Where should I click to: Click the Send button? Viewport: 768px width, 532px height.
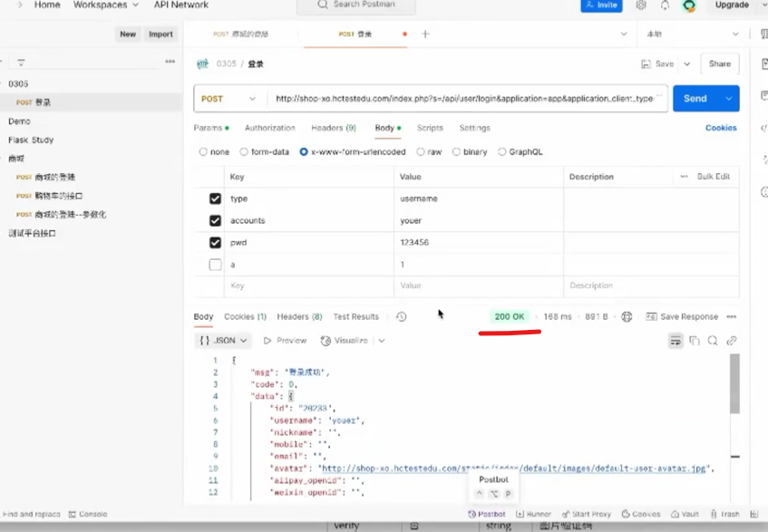tap(695, 99)
